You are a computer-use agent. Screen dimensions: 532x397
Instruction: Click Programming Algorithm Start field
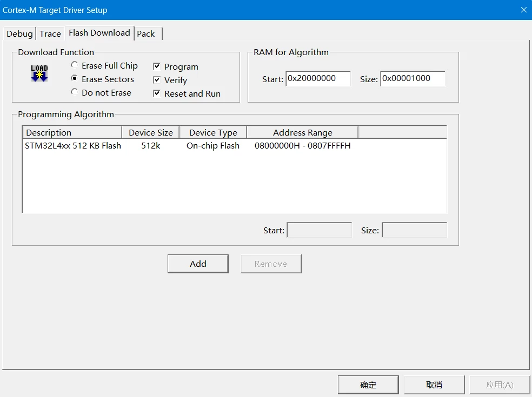[x=320, y=230]
